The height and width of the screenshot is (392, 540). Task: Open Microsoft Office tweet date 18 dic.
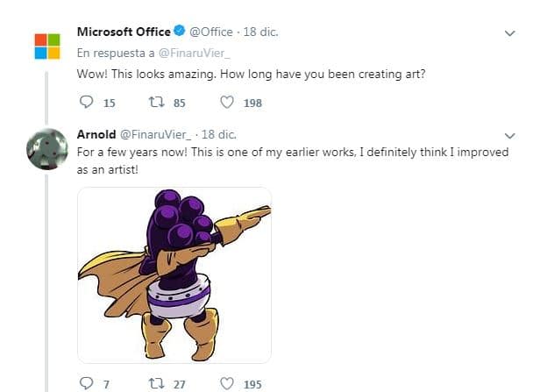click(262, 32)
